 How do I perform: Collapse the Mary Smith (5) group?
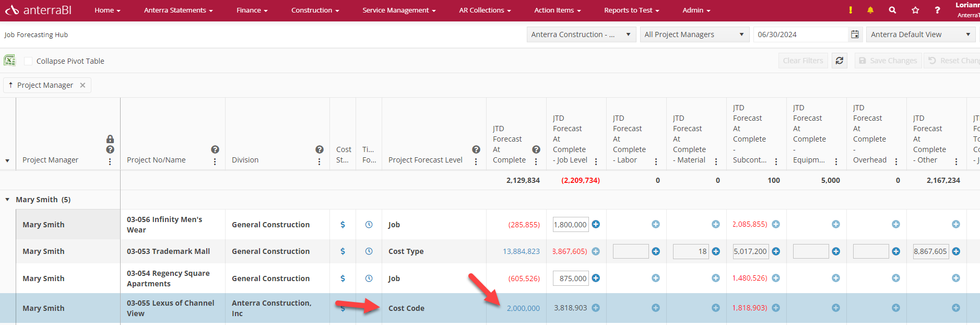(x=7, y=200)
